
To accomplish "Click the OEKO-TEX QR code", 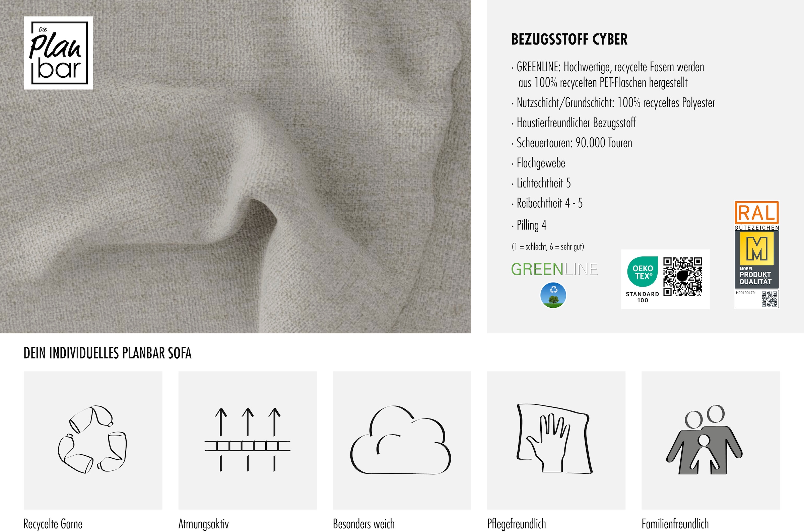I will pos(682,277).
